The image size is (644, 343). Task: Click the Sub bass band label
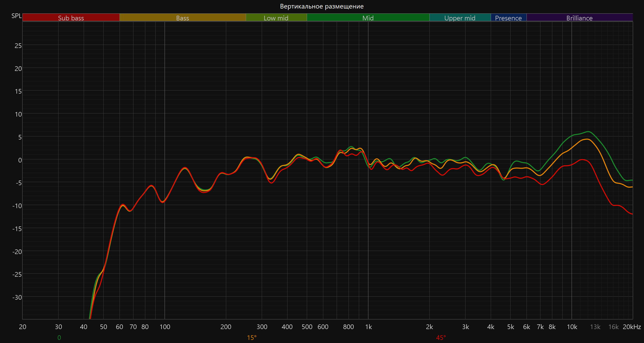71,18
